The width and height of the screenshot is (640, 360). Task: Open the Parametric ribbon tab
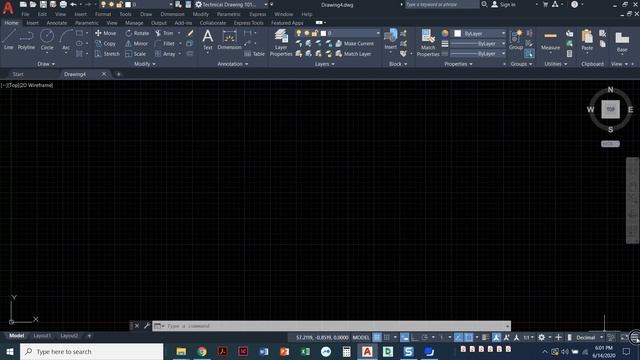[87, 23]
